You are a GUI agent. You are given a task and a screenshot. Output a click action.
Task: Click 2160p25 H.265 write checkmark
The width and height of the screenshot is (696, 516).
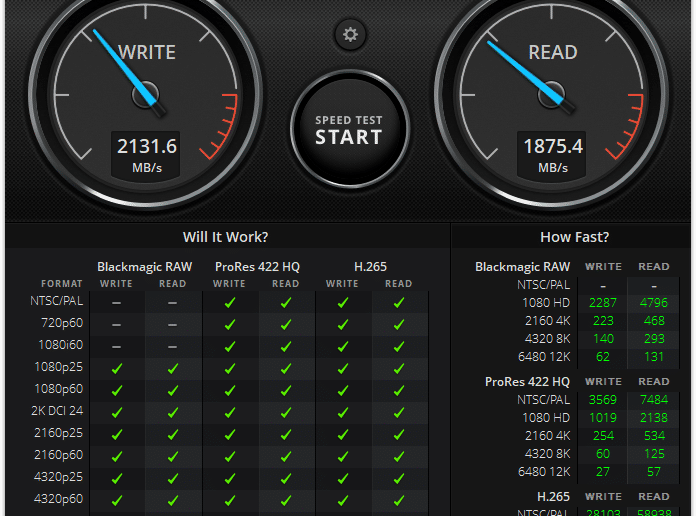pos(343,434)
